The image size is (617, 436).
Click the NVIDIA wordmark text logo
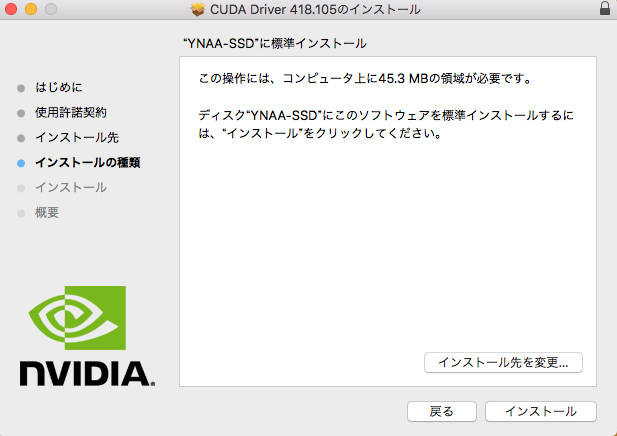pyautogui.click(x=87, y=373)
